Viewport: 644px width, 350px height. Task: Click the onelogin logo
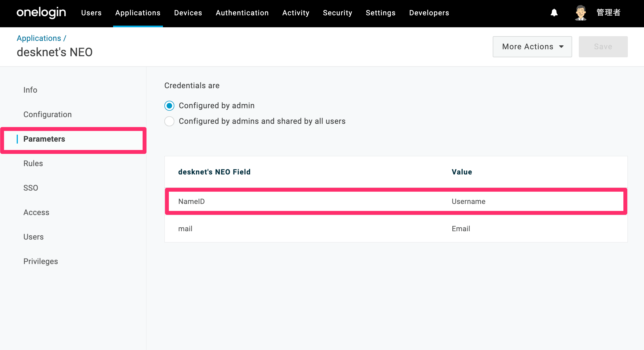point(41,13)
